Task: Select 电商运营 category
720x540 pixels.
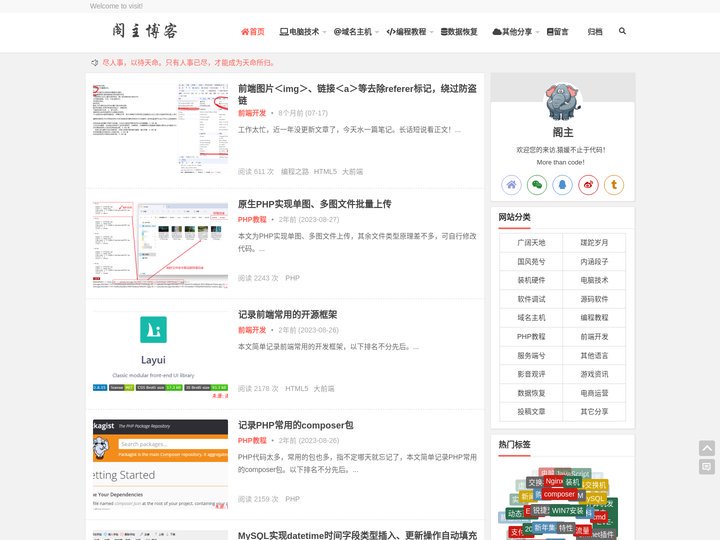Action: (x=594, y=393)
